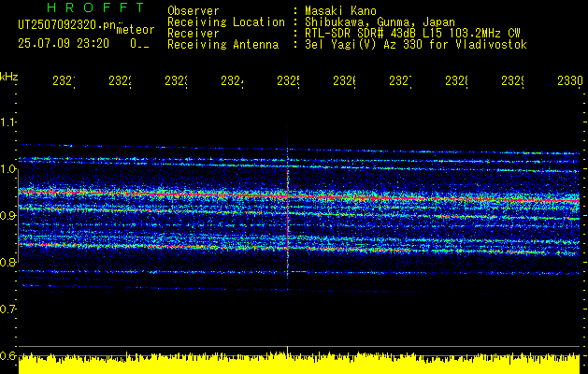
Task: Click the Observer label
Action: pos(194,10)
